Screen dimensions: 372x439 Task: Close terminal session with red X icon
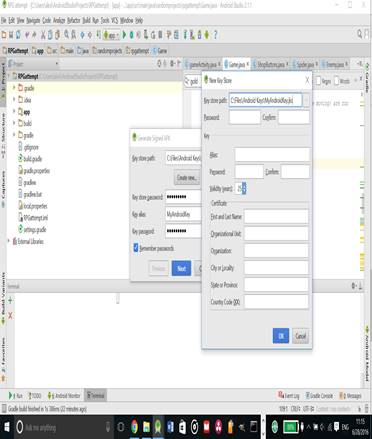tap(10, 315)
